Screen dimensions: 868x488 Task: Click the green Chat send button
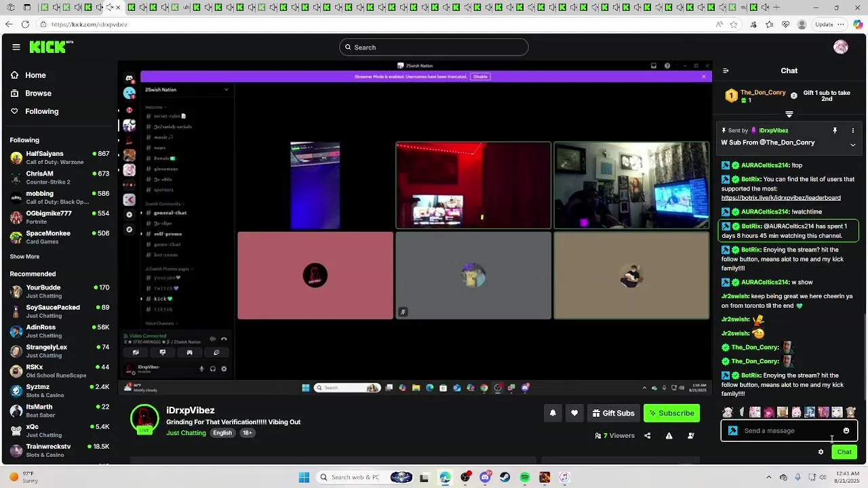tap(844, 452)
